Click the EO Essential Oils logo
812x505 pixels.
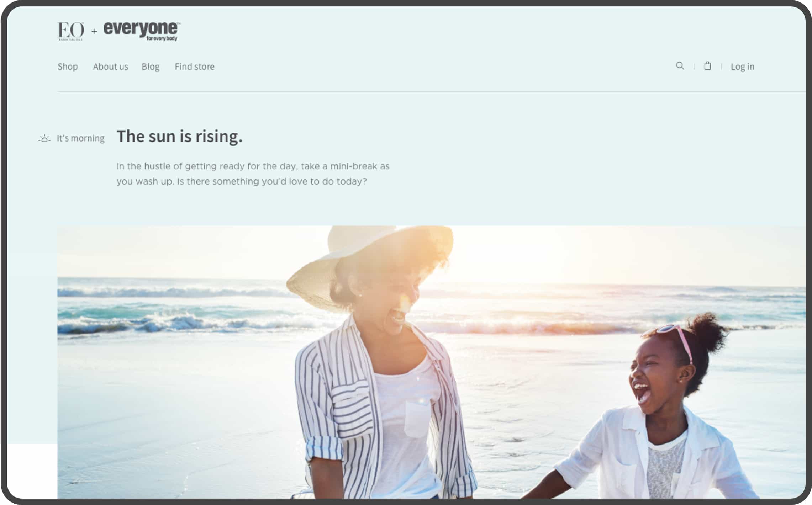[x=71, y=31]
